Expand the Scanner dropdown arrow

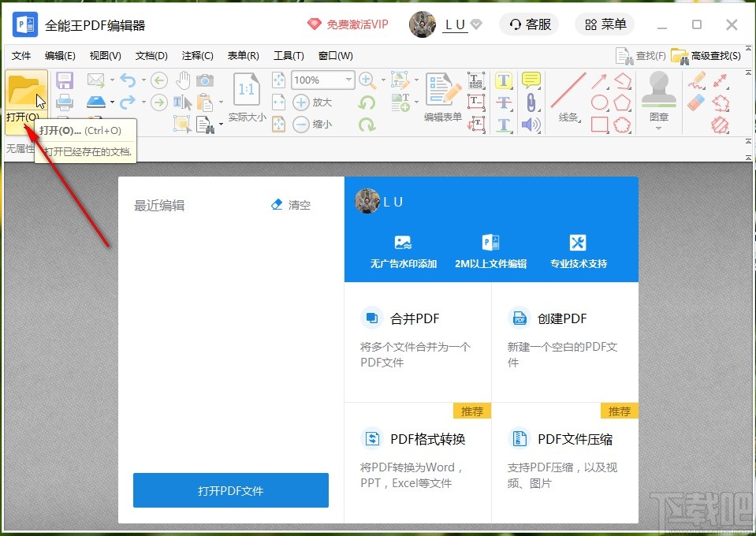[112, 102]
